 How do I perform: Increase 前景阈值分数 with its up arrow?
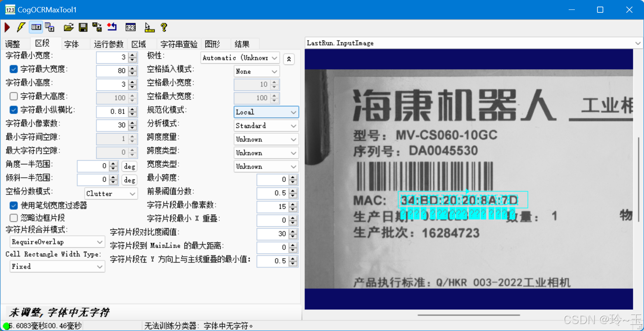tap(293, 191)
